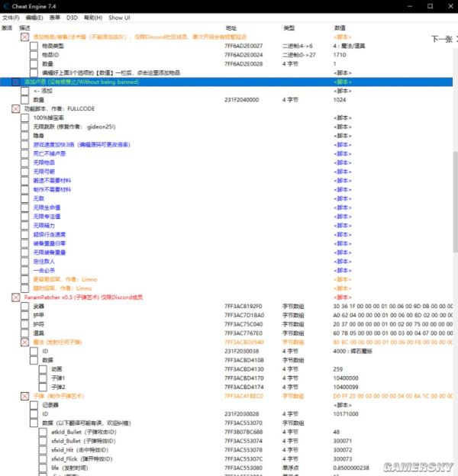
Task: Tick the 道具 row checkbox
Action: click(x=25, y=333)
